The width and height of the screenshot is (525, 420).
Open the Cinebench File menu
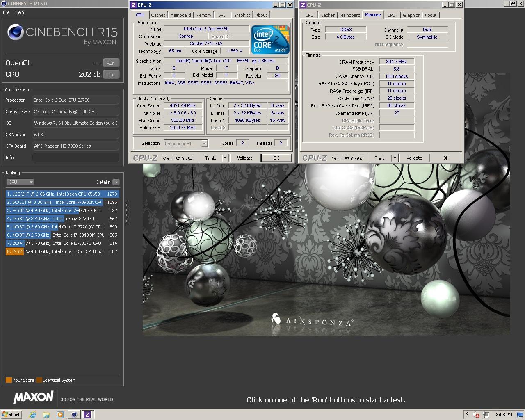(6, 12)
